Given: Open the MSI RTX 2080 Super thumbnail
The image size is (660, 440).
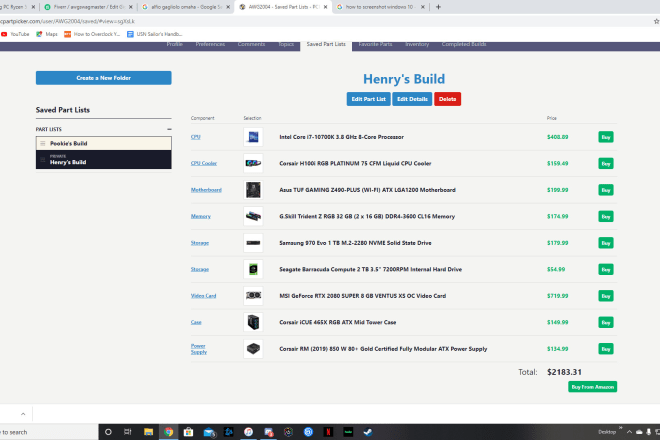Looking at the screenshot, I should pos(253,296).
